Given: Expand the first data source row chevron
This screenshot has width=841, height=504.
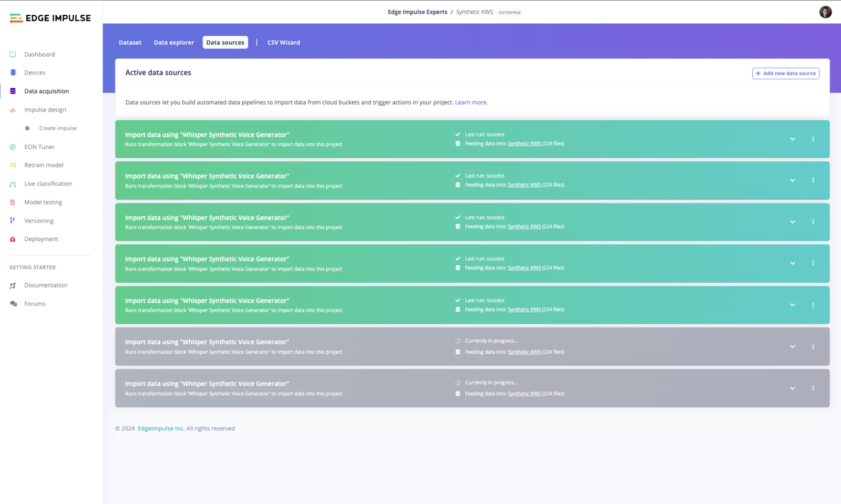Looking at the screenshot, I should coord(793,139).
